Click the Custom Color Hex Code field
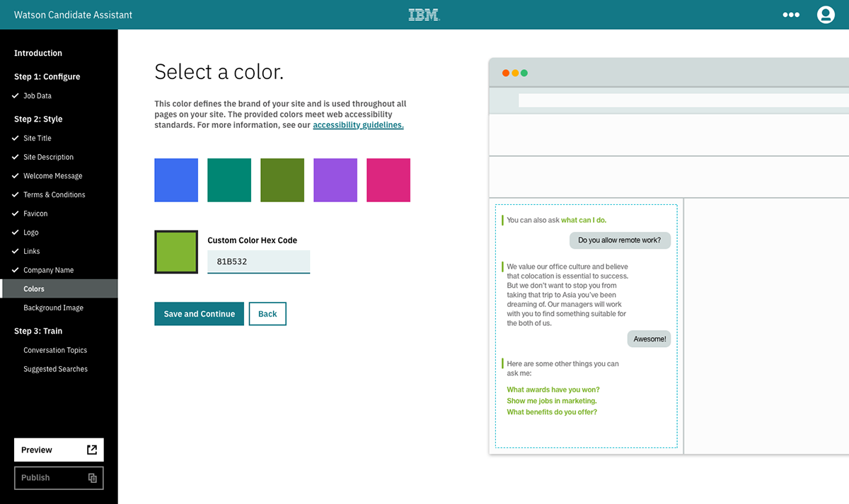The image size is (849, 504). [258, 262]
